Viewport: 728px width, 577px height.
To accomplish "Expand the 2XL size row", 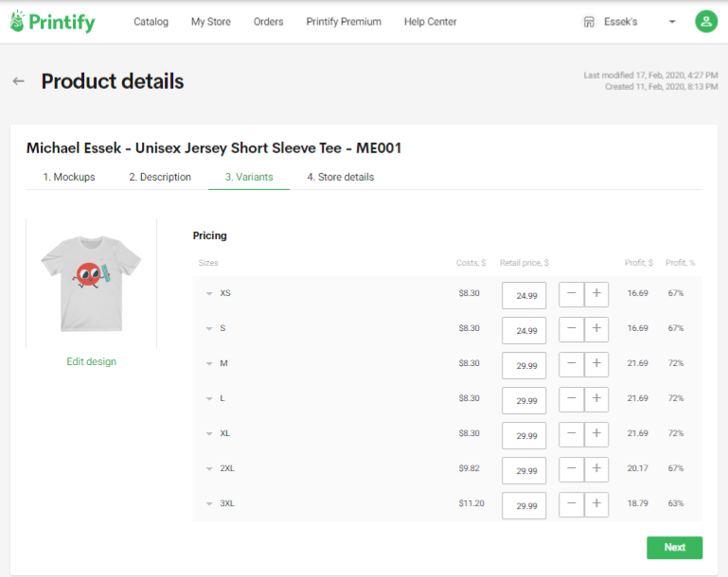I will 209,468.
